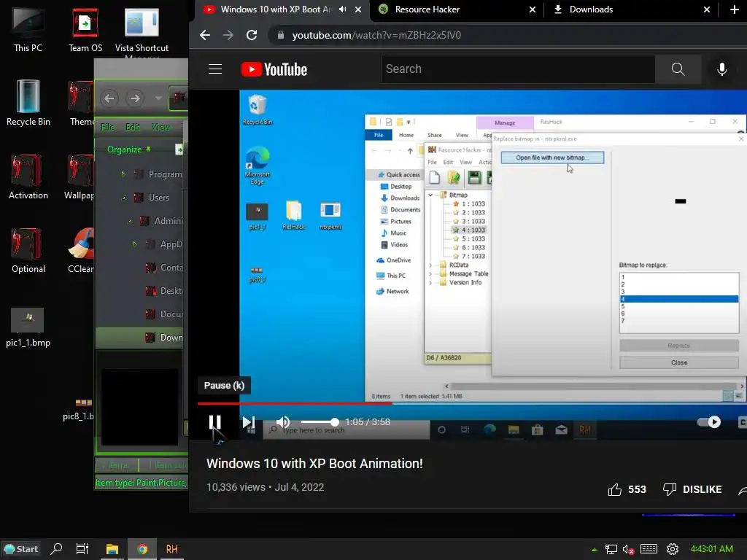Open the Recycle Bin on desktop

point(28,102)
